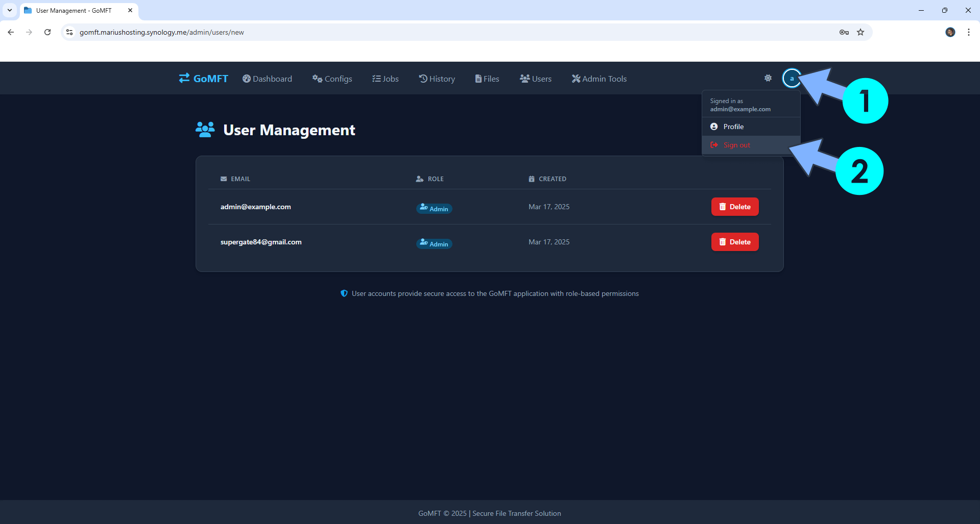
Task: View transfer History
Action: 437,79
